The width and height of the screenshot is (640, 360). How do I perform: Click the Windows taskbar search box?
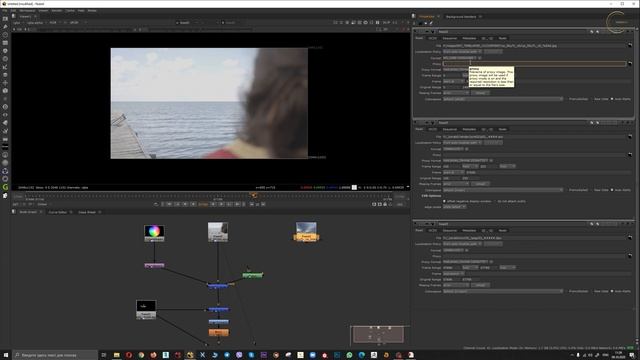click(x=55, y=356)
